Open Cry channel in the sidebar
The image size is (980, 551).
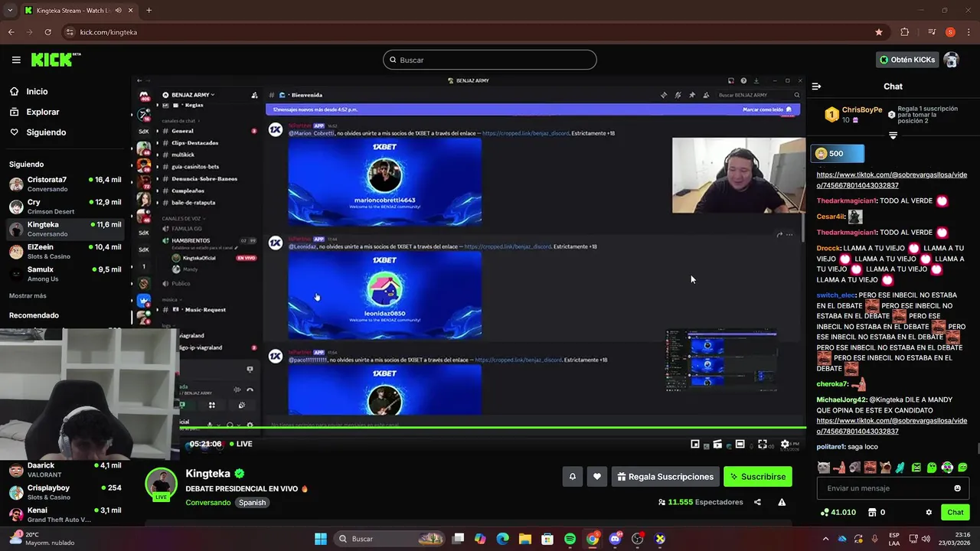[x=65, y=207]
